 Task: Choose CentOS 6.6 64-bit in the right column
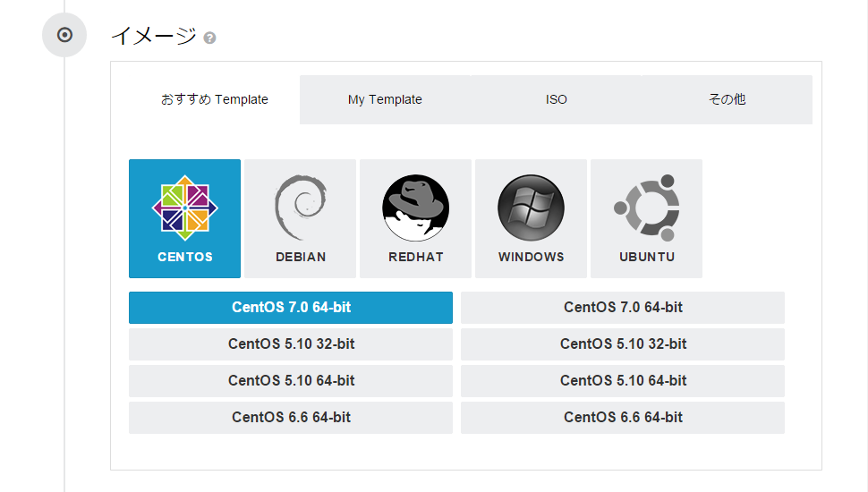coord(623,417)
